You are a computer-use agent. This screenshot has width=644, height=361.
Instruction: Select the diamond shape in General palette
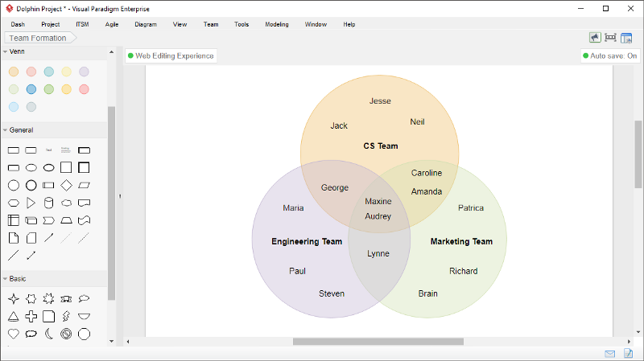pos(66,185)
